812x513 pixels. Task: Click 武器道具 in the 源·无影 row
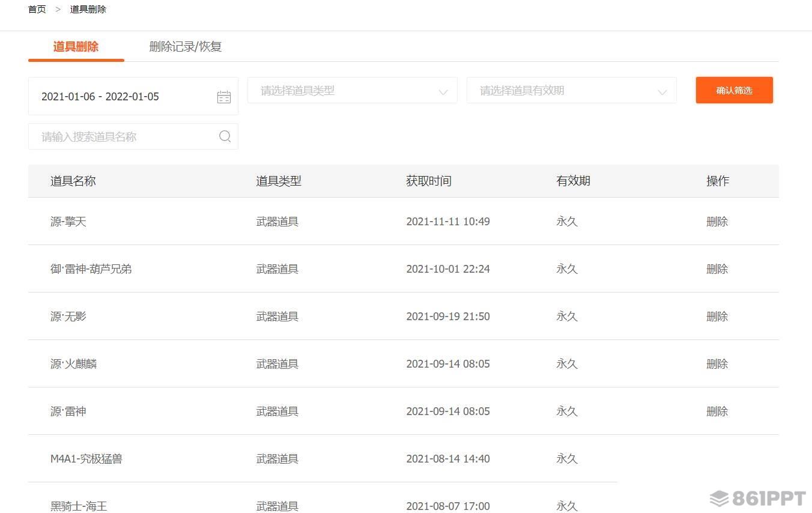[x=277, y=317]
